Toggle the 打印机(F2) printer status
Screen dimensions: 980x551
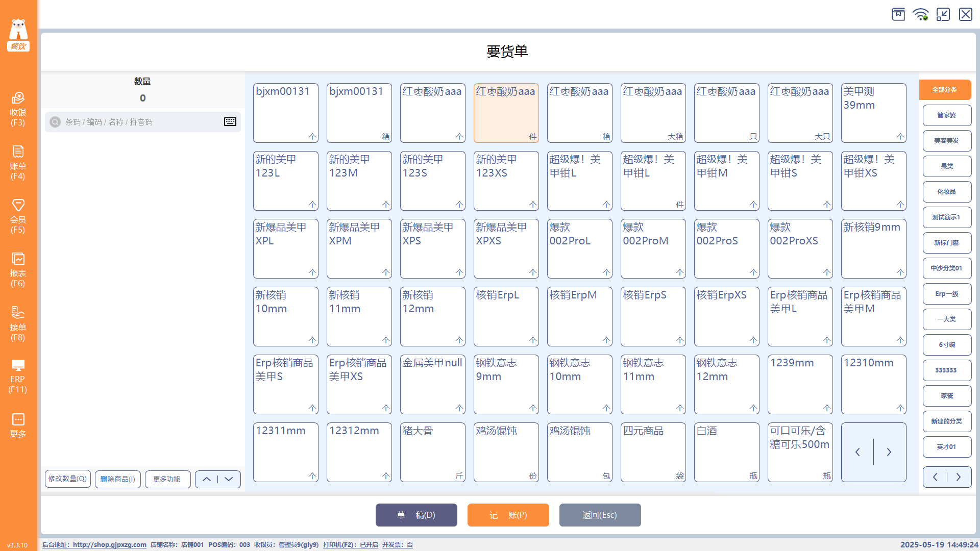click(350, 544)
